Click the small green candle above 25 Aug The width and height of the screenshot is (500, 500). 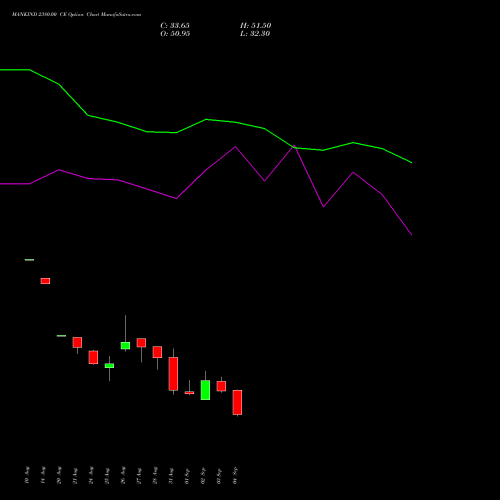[109, 366]
